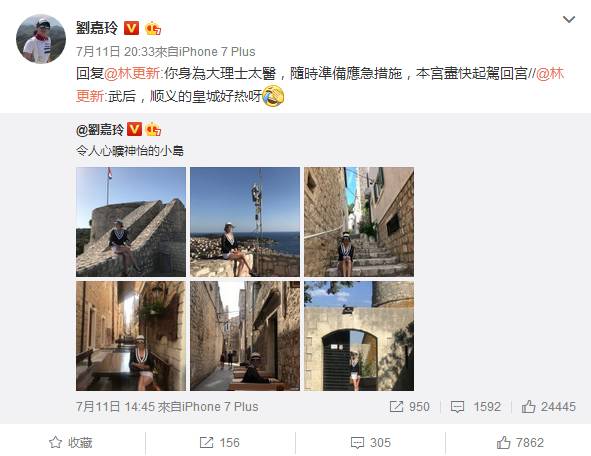Click the comment icon showing 1592
Image resolution: width=591 pixels, height=456 pixels.
point(457,407)
